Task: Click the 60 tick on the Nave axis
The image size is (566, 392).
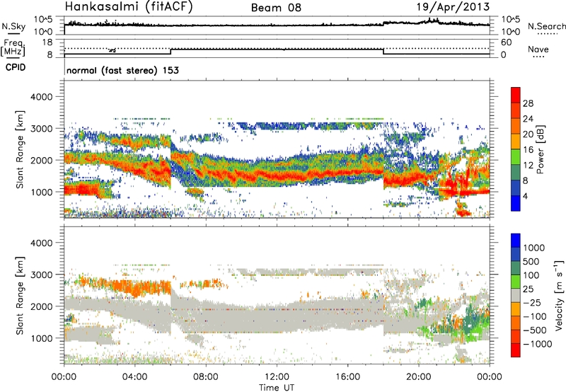Action: 506,42
